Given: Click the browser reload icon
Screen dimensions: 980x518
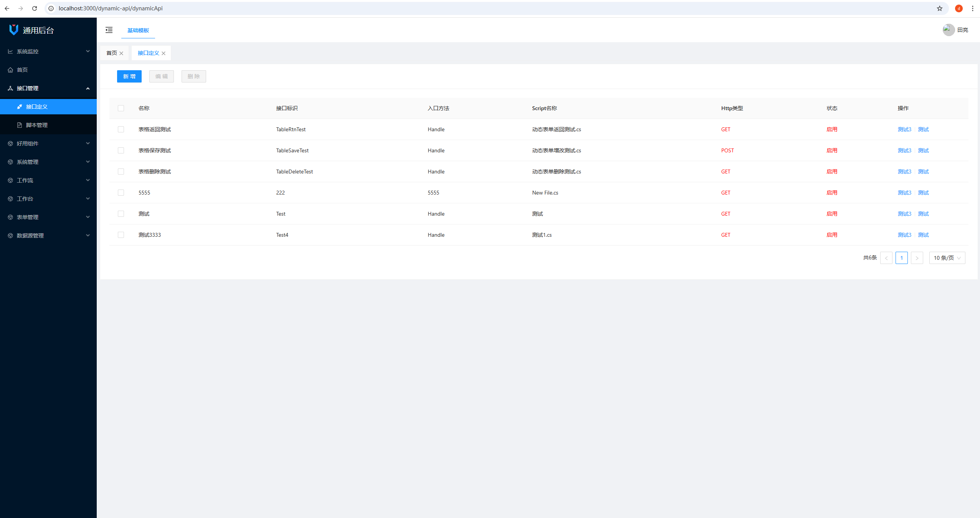Looking at the screenshot, I should 35,8.
